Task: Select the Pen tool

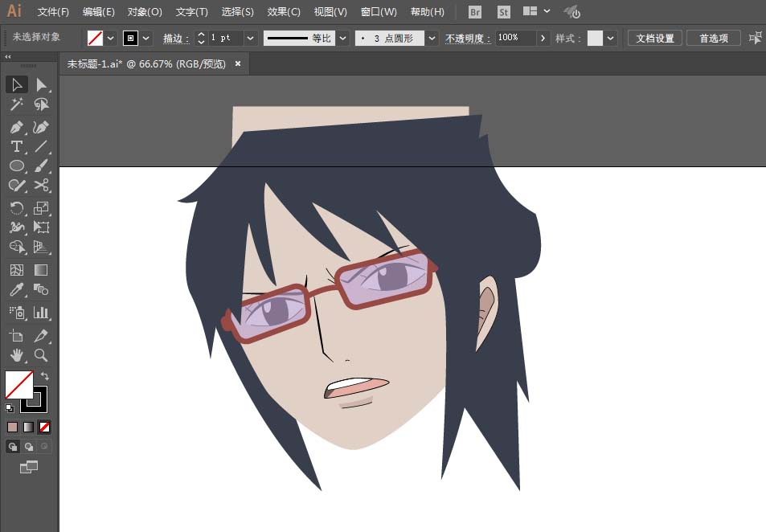Action: [17, 128]
